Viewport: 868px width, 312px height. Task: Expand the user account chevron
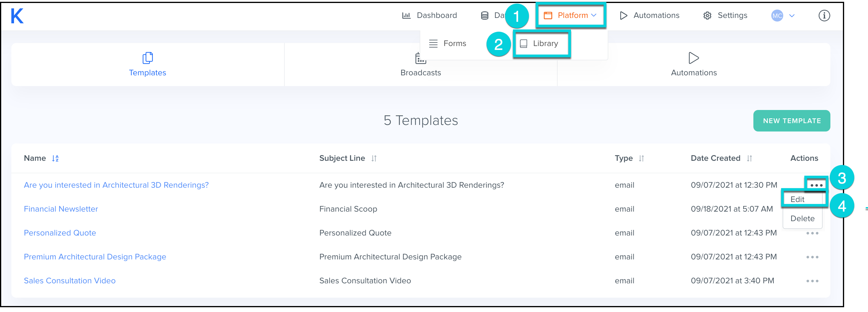point(792,16)
